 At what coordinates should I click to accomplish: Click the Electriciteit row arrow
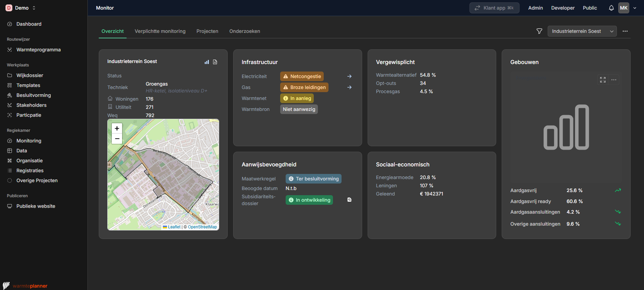point(349,76)
